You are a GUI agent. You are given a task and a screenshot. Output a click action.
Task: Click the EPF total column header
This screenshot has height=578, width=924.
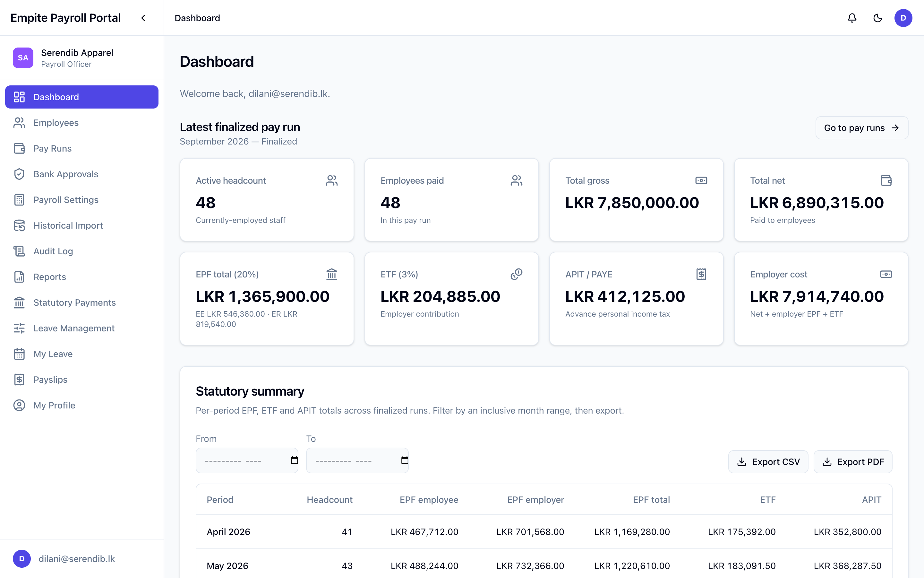651,500
